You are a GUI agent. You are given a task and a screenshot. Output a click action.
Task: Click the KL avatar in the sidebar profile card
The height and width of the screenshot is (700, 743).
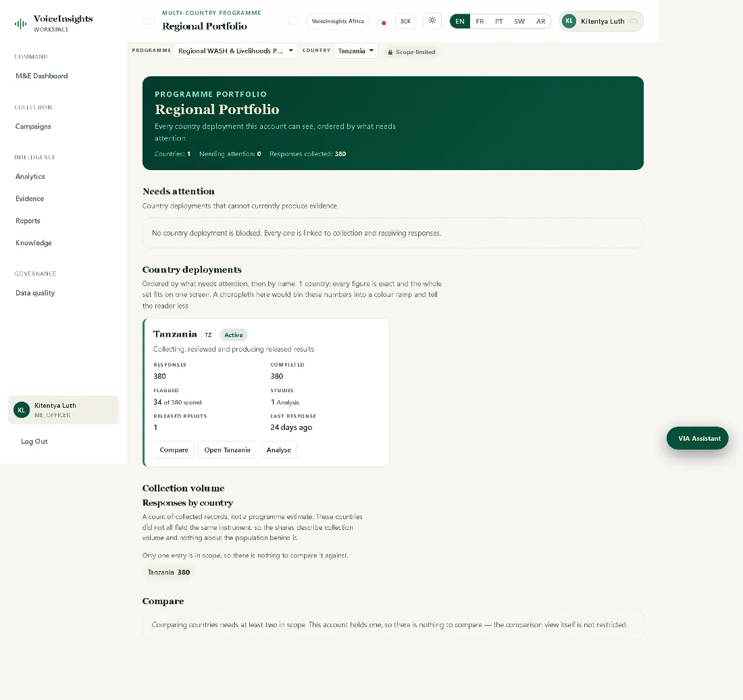coord(22,410)
